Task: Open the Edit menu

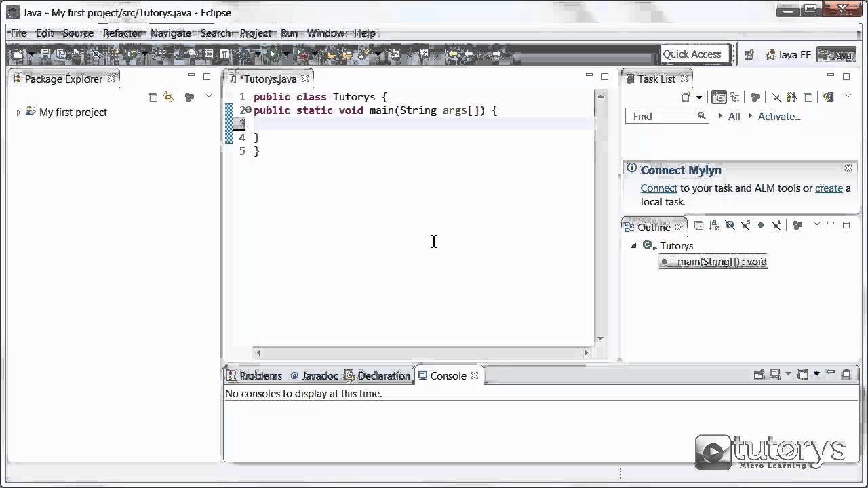Action: click(45, 33)
